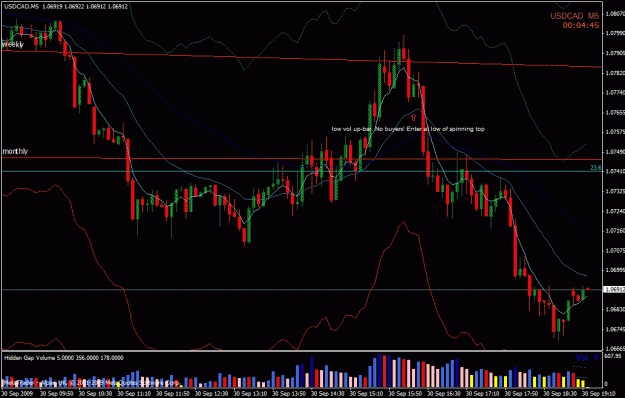
Task: Click the '30 Sep 15:10' time axis label
Action: point(365,394)
